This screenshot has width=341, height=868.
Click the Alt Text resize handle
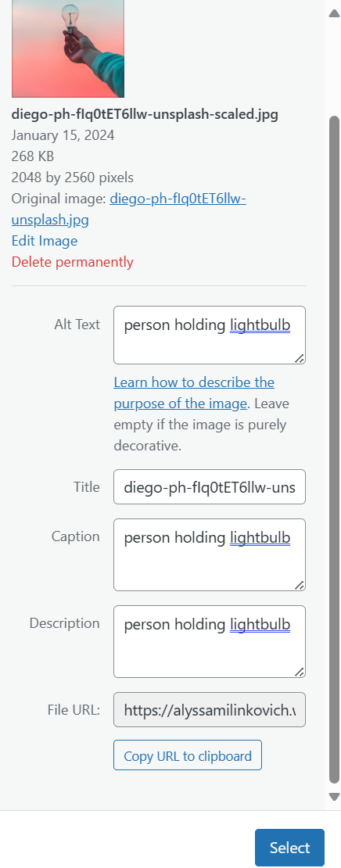pos(300,359)
